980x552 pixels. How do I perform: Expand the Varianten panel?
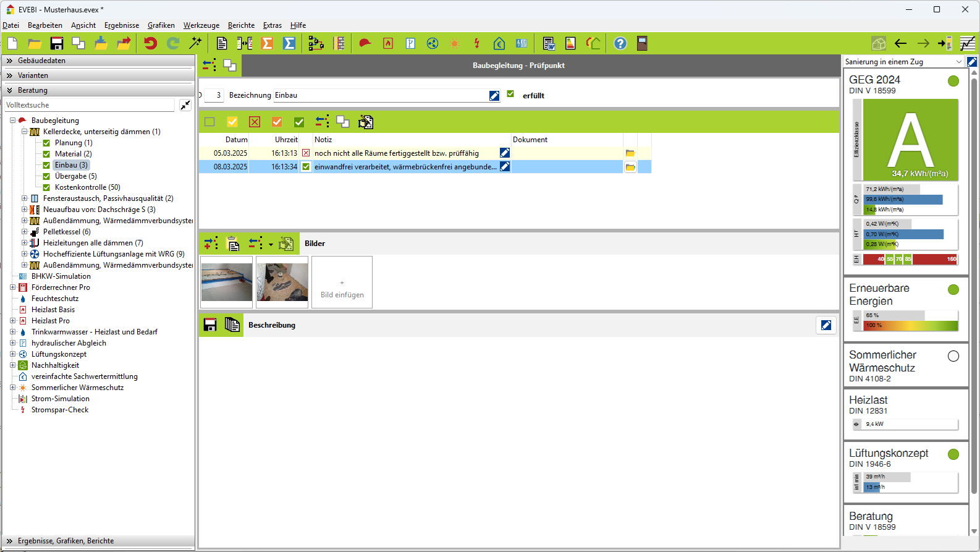(99, 75)
